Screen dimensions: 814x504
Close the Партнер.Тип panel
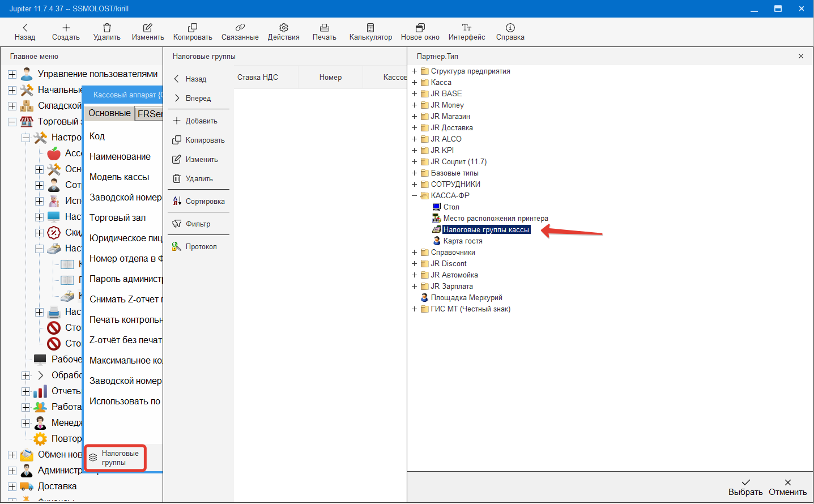coord(800,56)
